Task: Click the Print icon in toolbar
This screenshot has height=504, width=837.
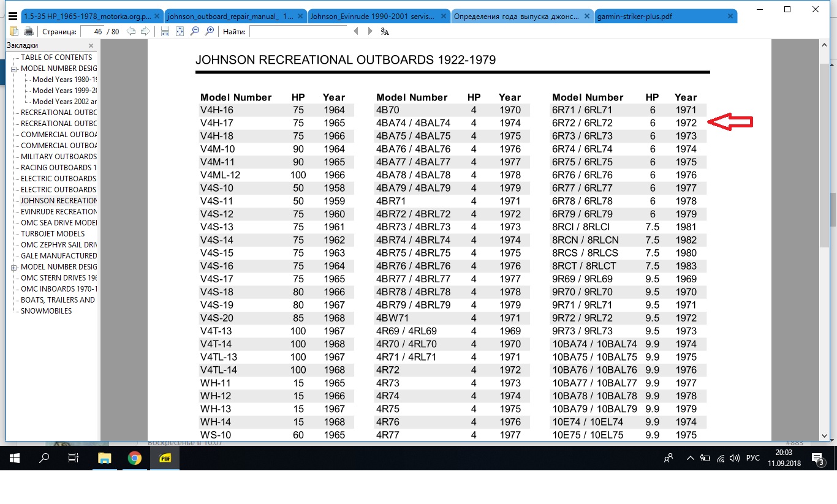Action: click(28, 31)
